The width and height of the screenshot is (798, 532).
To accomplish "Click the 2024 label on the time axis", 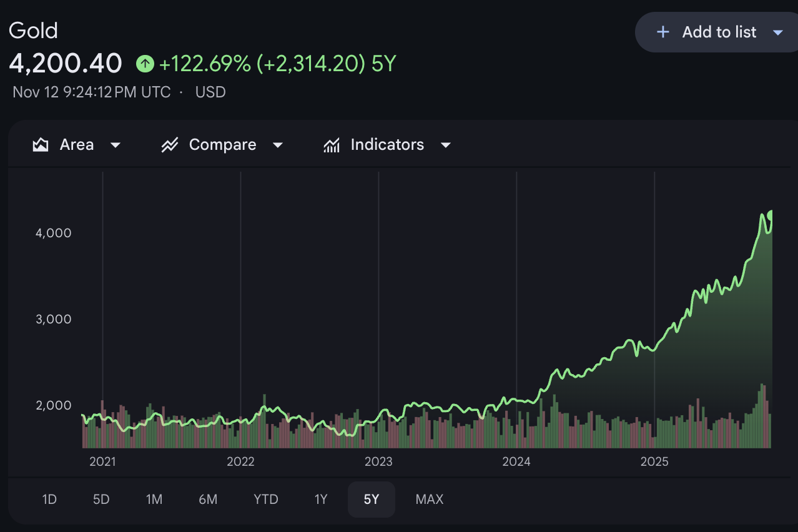I will pos(516,461).
